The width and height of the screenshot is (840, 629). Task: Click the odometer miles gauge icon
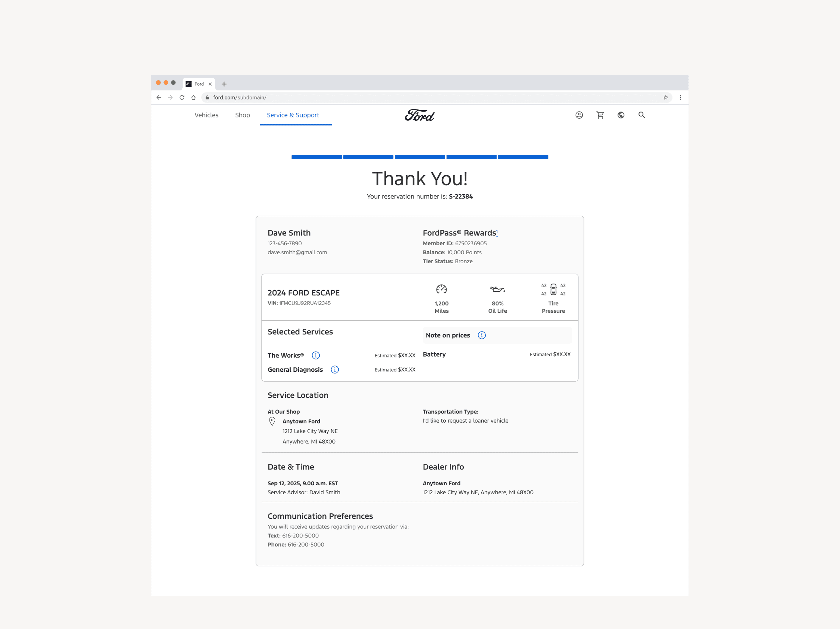[442, 289]
